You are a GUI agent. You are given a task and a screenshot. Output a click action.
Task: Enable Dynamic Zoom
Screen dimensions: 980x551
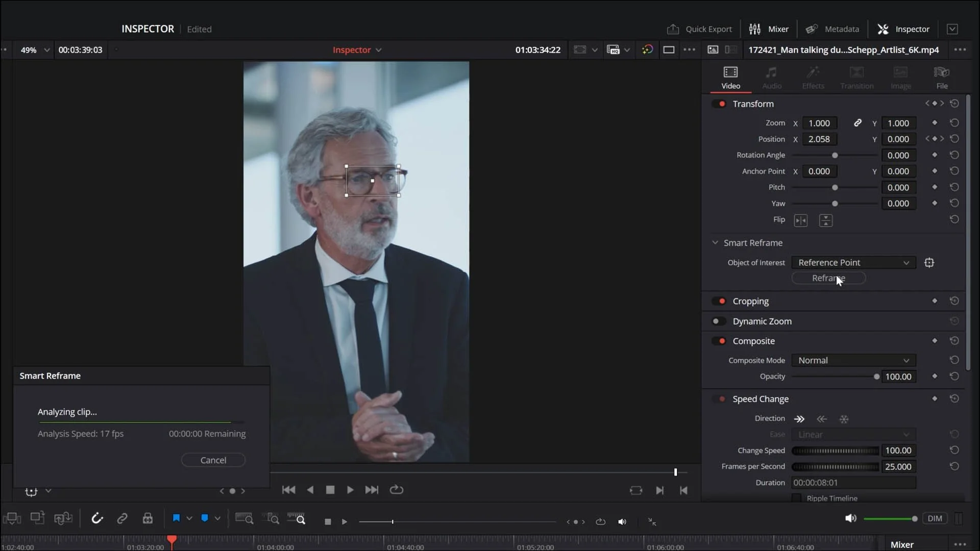click(718, 321)
